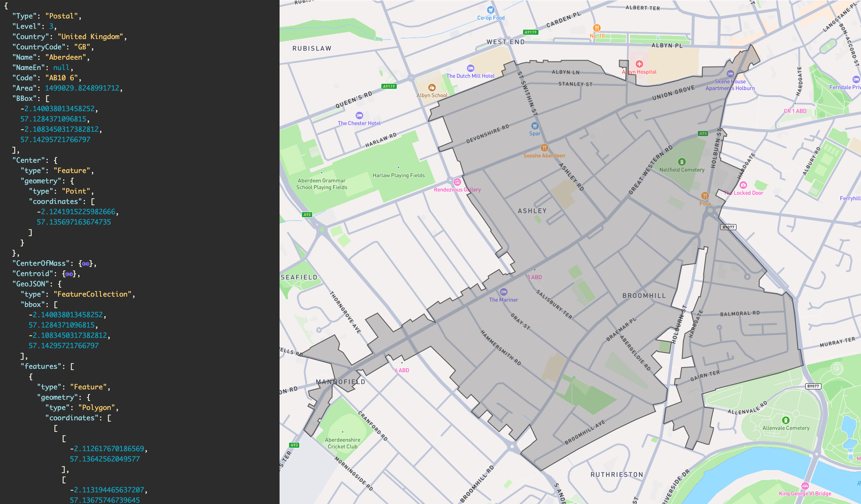
Task: Expand the collapsed CenterOfMass object
Action: pyautogui.click(x=85, y=264)
